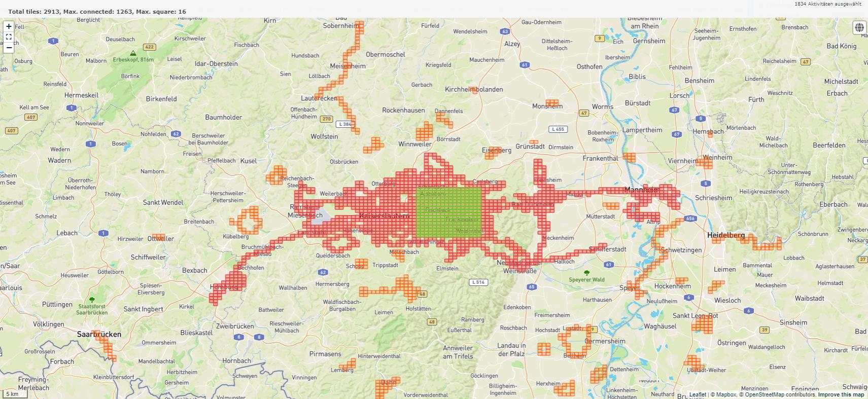Screen dimensions: 868x399
Task: Open the globe map layers selector
Action: click(x=859, y=27)
